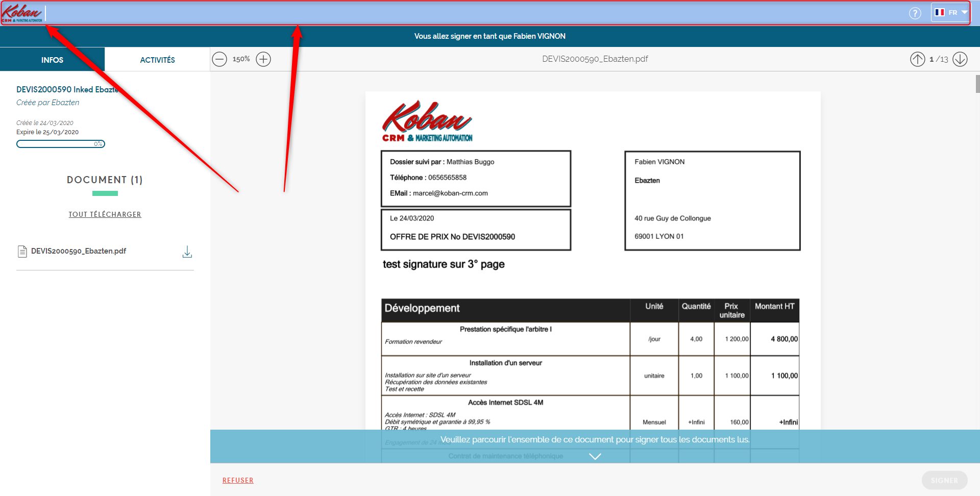Switch to the ACTIVITÉS tab
The height and width of the screenshot is (496, 980).
pos(157,60)
